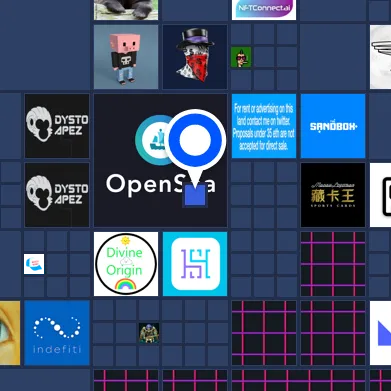Click the upper Dysto Apez land tile
The image size is (391, 391).
[x=57, y=126]
